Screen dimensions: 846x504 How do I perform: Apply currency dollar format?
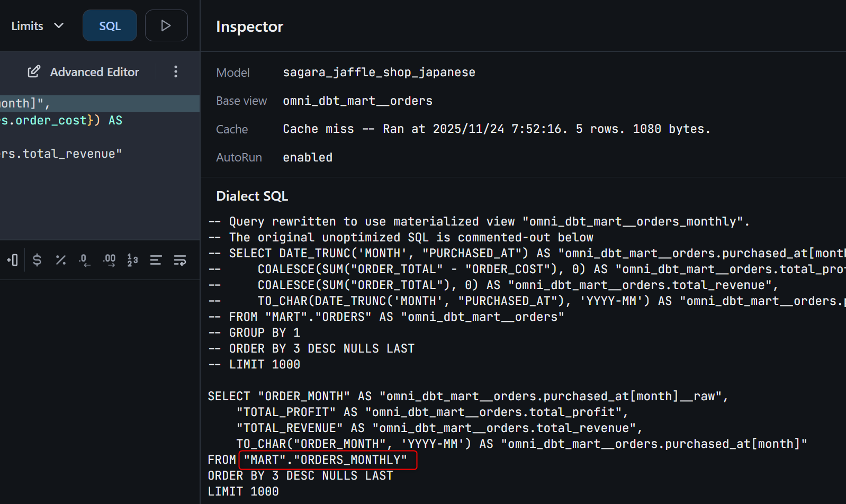coord(37,260)
